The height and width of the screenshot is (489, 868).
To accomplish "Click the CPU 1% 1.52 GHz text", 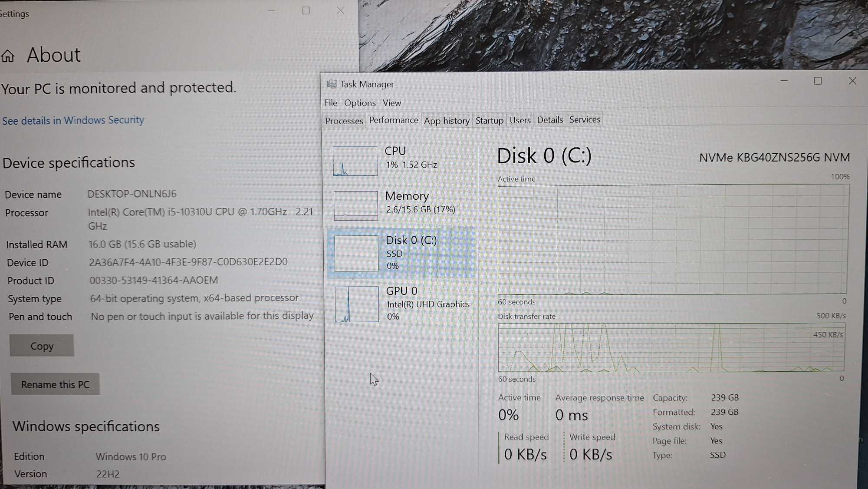I will (411, 165).
